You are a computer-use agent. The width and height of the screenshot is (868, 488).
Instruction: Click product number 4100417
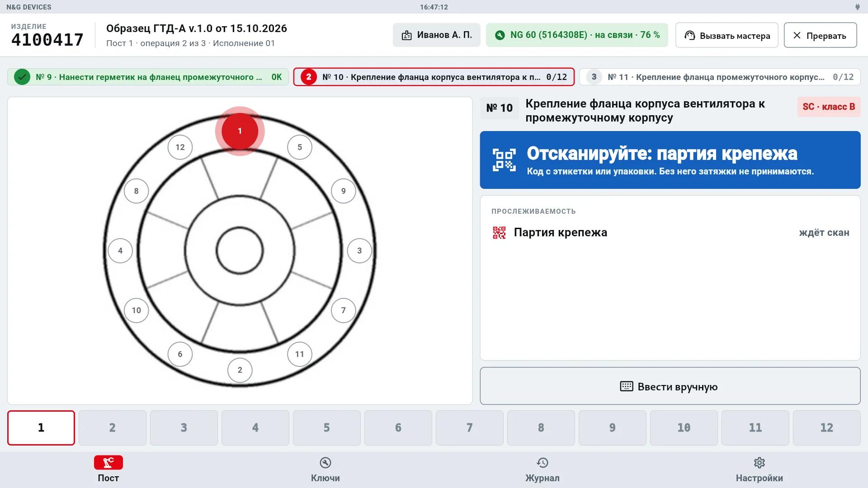coord(47,40)
